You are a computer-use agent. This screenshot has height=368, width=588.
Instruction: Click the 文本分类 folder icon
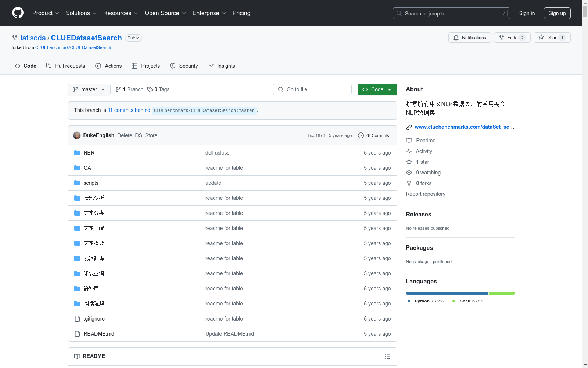click(77, 213)
